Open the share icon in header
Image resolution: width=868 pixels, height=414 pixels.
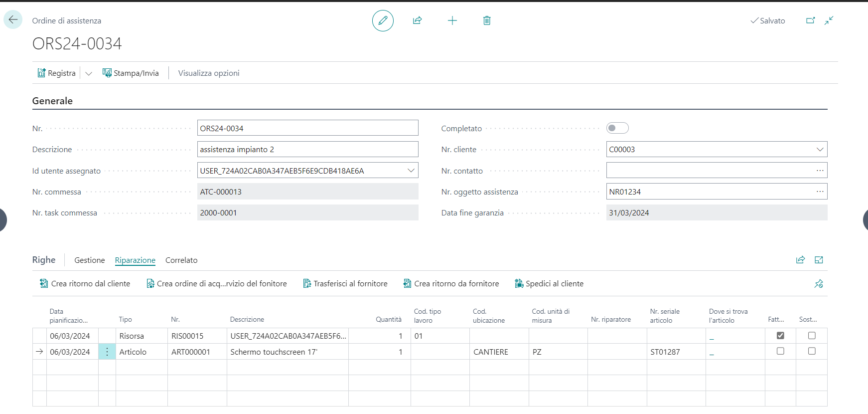(x=418, y=20)
